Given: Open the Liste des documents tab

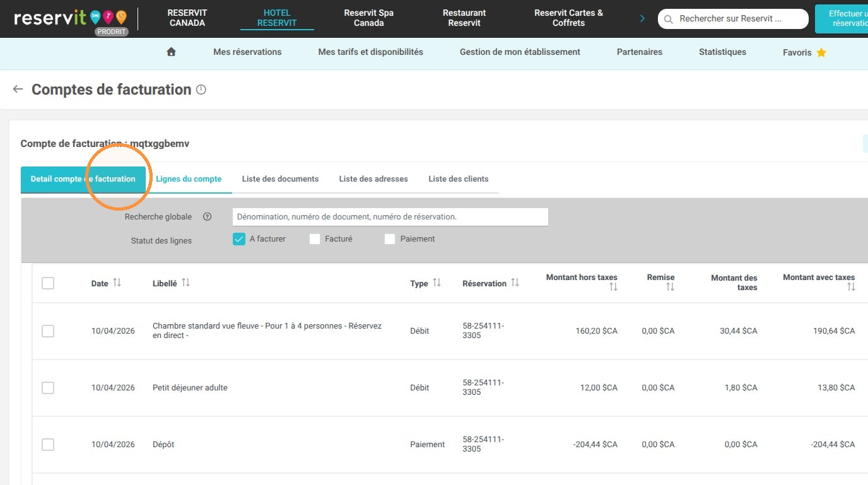Looking at the screenshot, I should coord(280,179).
